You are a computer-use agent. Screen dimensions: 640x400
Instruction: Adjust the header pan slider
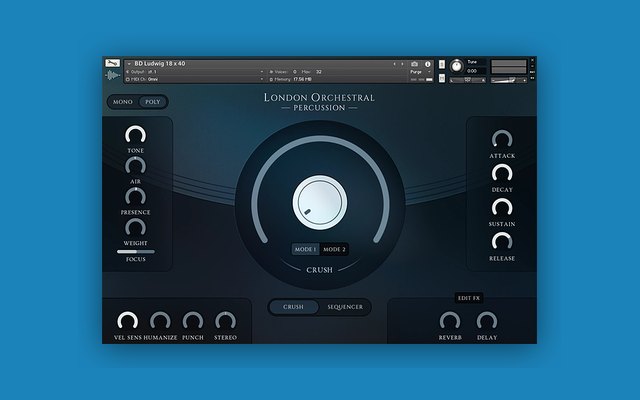[468, 80]
